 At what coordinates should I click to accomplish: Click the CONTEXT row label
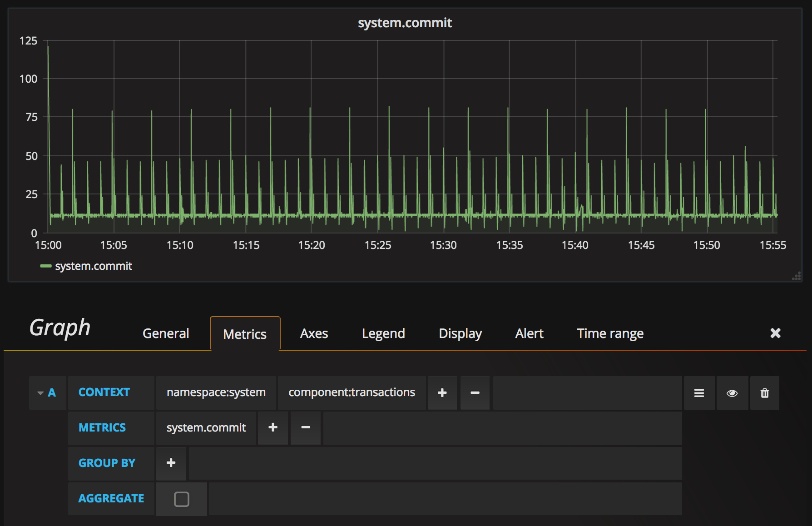(x=104, y=392)
